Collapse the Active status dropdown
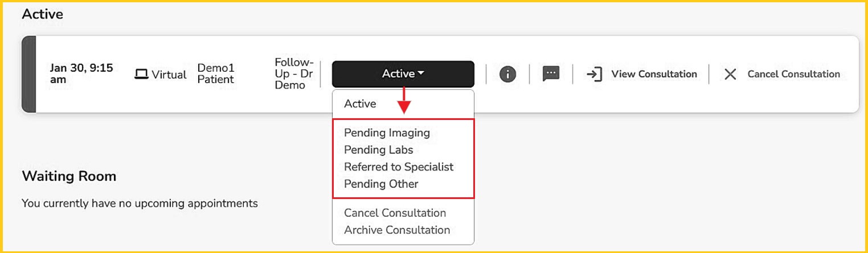This screenshot has height=253, width=868. [403, 74]
